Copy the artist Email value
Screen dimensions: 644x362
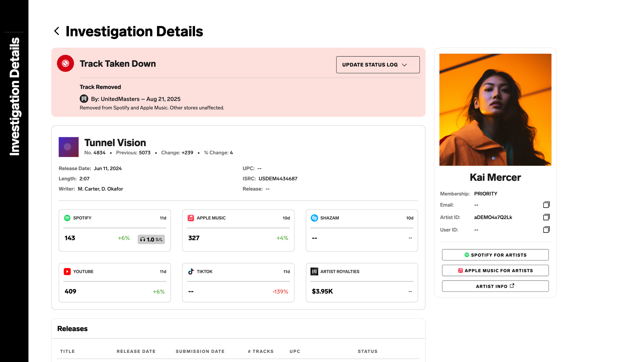pyautogui.click(x=546, y=205)
